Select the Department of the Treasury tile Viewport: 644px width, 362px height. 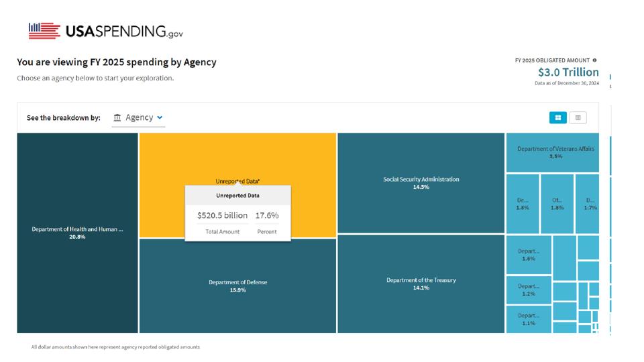coord(421,284)
